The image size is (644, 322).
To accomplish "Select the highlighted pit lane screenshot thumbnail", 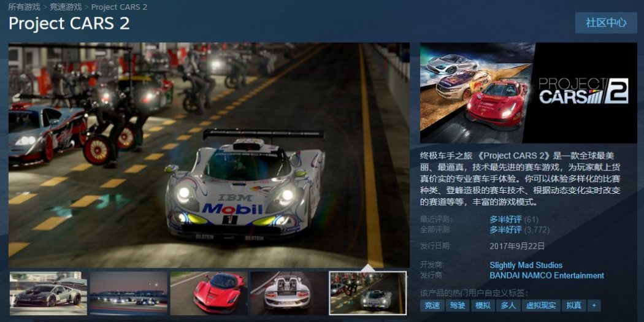I will tap(368, 293).
